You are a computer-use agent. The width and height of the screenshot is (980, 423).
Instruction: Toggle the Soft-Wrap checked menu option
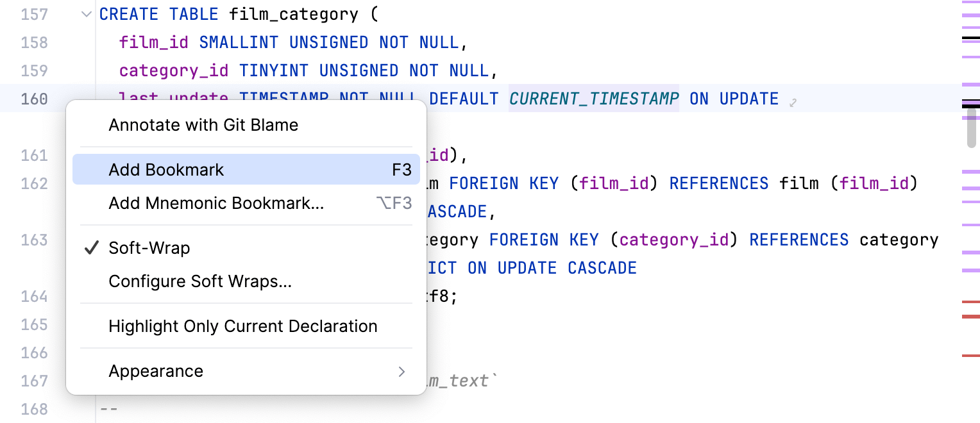click(149, 248)
